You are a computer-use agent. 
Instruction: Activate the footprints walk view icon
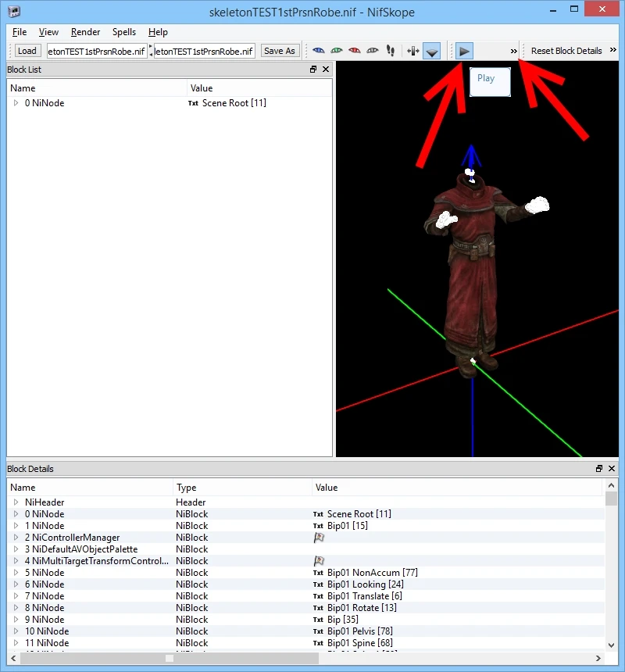391,51
